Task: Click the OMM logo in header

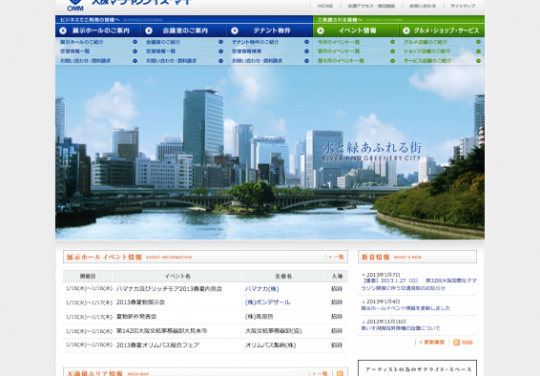Action: (75, 5)
